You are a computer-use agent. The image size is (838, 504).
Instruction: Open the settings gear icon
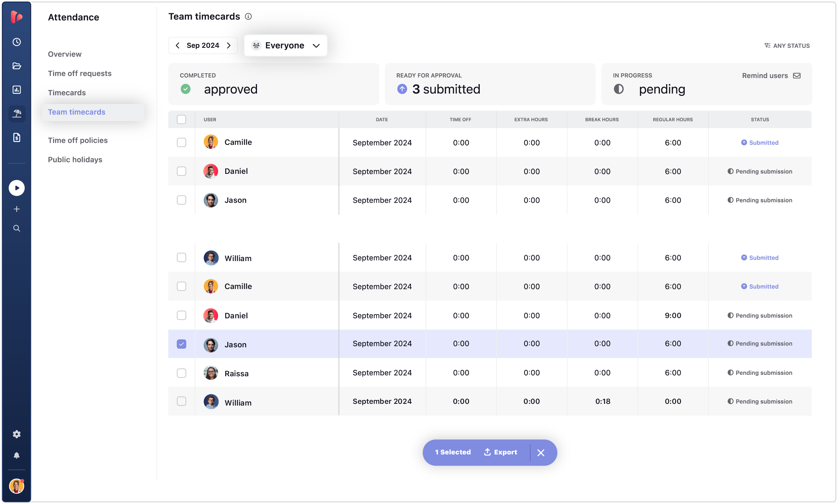pyautogui.click(x=16, y=434)
